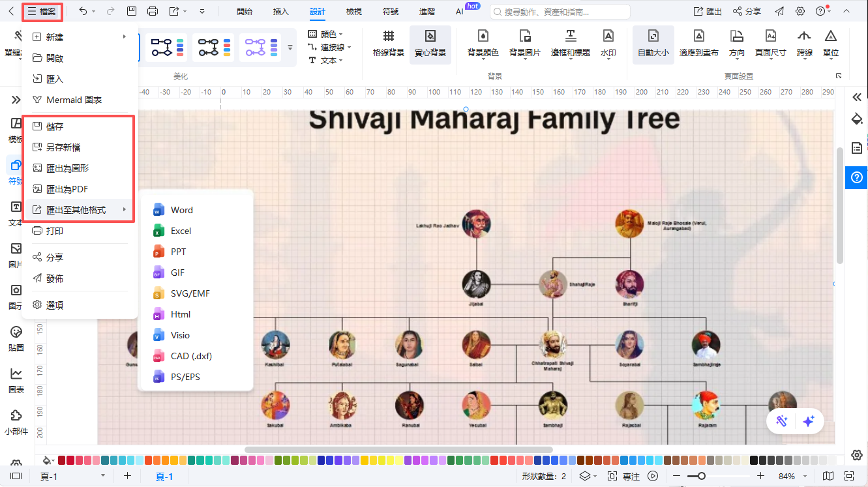Click the Export (匯出) button at top right
Image resolution: width=868 pixels, height=487 pixels.
click(x=708, y=12)
